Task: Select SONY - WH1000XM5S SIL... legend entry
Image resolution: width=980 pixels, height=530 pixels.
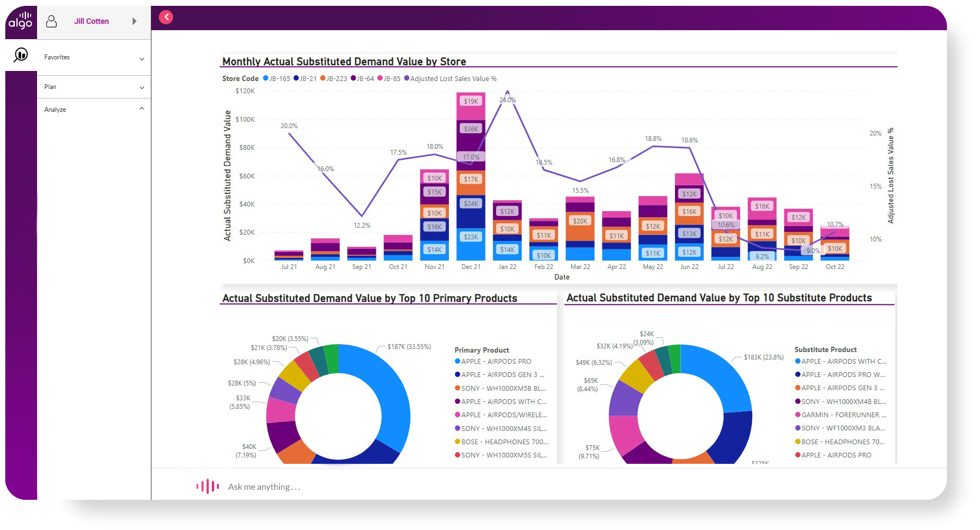Action: click(501, 455)
